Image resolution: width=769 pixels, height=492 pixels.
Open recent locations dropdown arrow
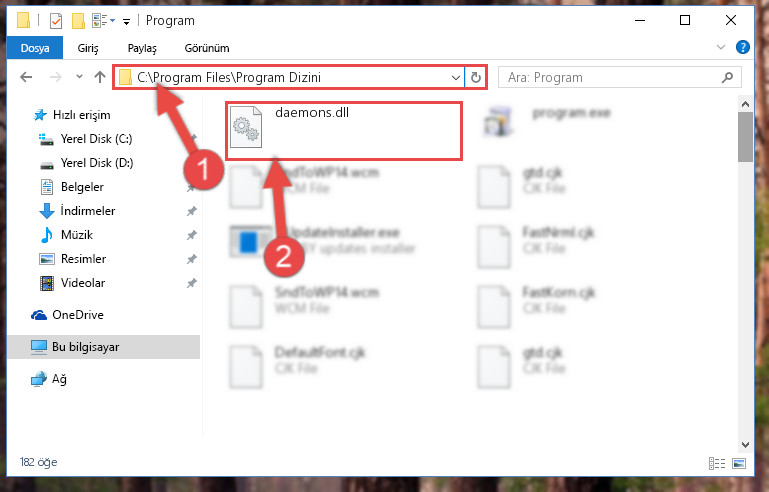[x=79, y=77]
